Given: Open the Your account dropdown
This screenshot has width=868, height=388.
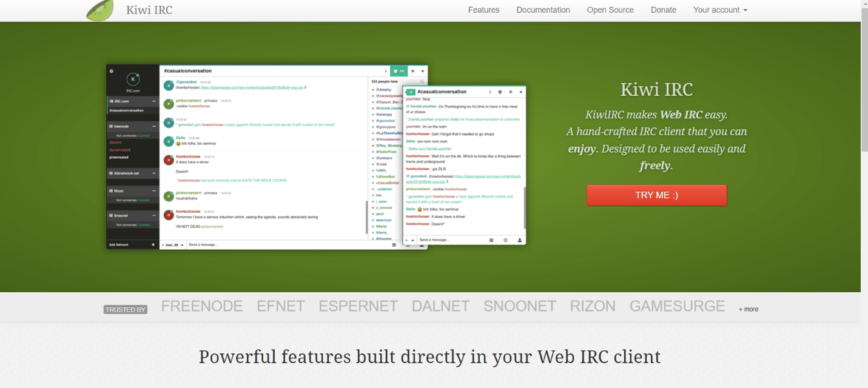Looking at the screenshot, I should click(x=720, y=10).
